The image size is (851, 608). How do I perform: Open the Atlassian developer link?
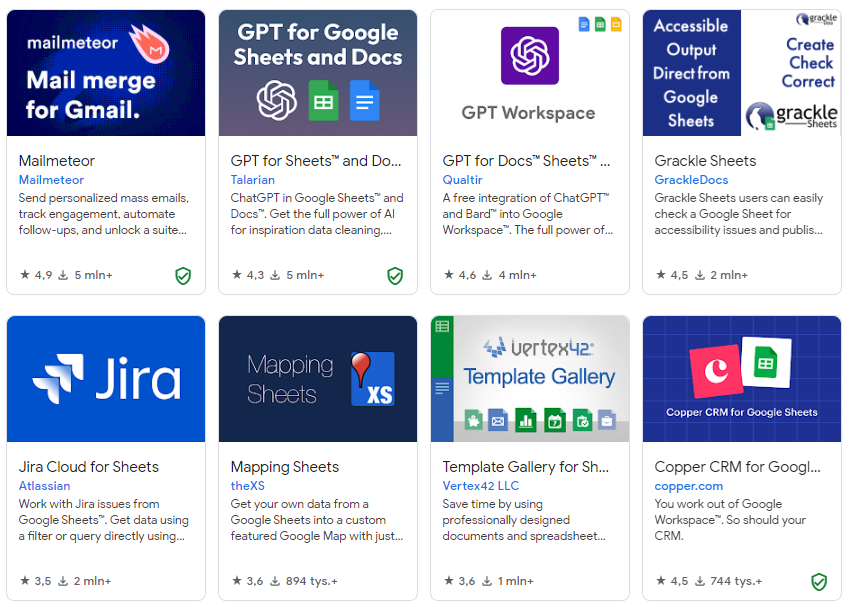44,486
